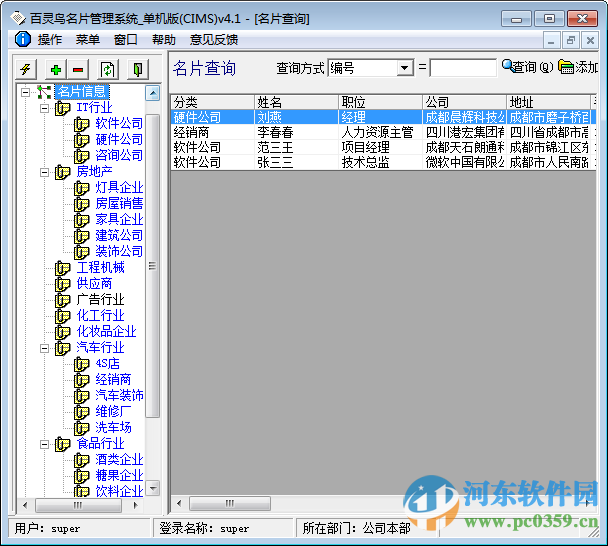Click the folder icon beside 4S店
The image size is (608, 546).
click(x=81, y=364)
